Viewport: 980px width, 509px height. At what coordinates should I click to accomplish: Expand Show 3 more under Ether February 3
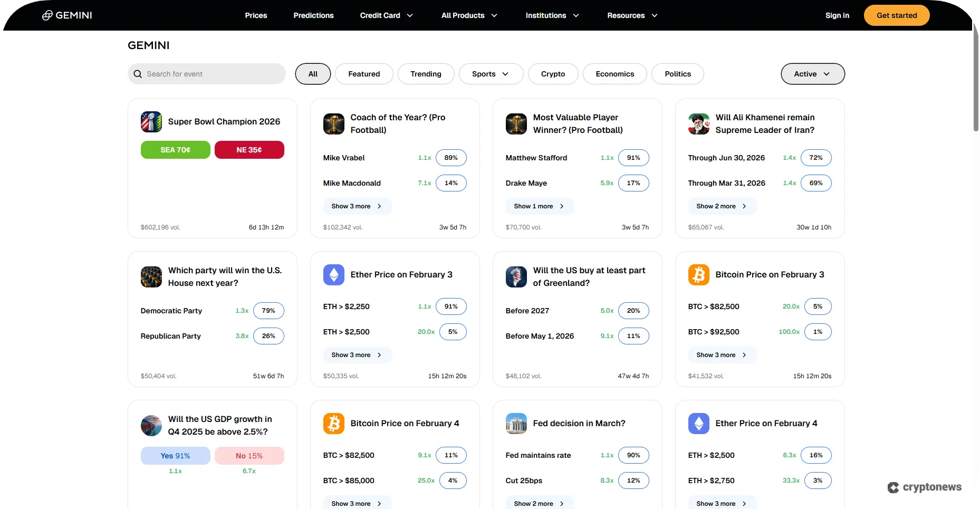pos(357,355)
